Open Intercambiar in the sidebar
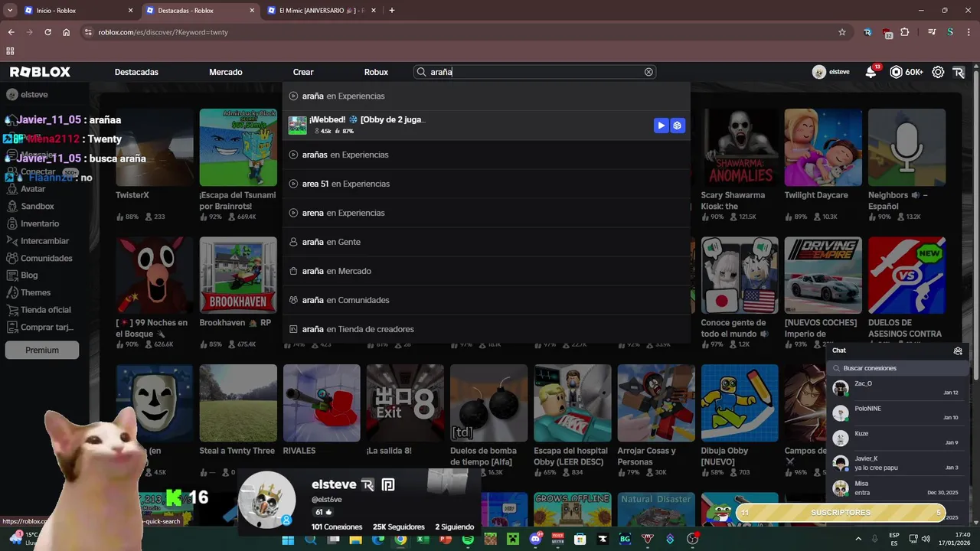 pyautogui.click(x=44, y=241)
